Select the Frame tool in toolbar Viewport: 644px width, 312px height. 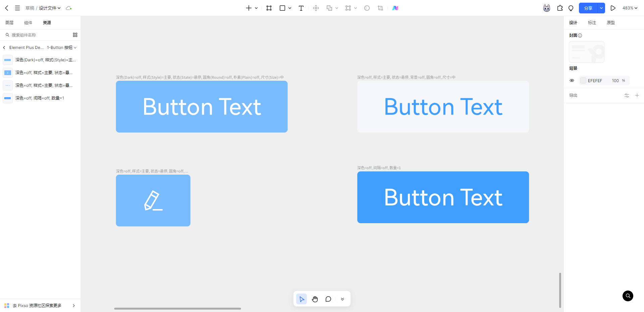coord(269,8)
